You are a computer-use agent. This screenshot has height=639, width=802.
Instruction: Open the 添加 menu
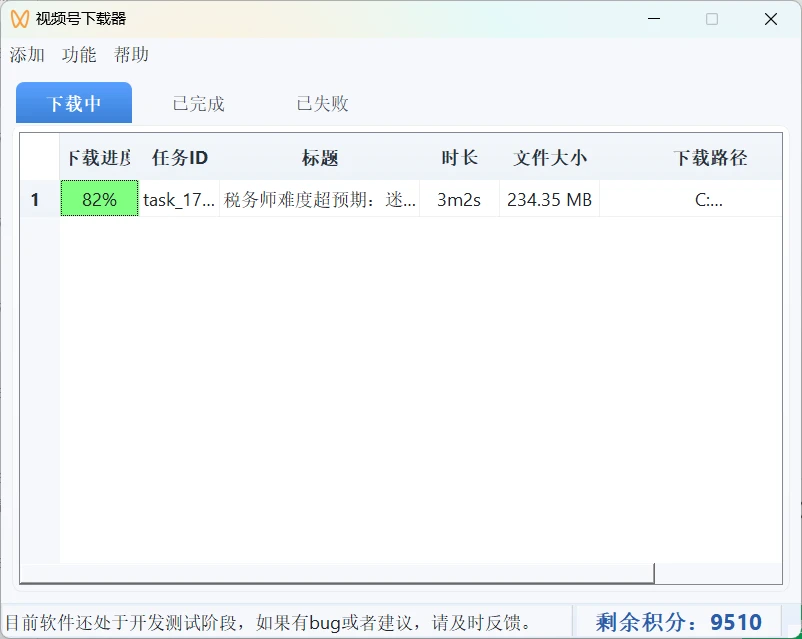coord(27,54)
